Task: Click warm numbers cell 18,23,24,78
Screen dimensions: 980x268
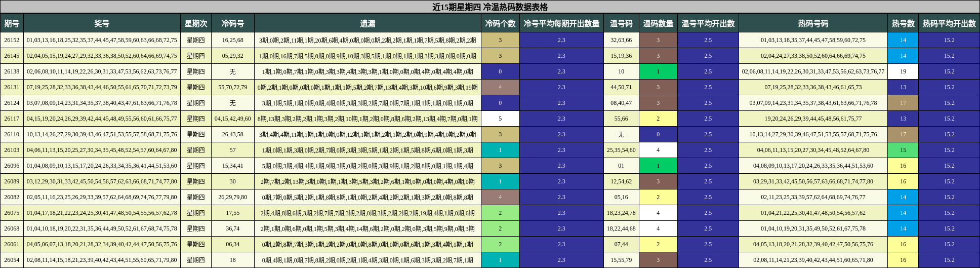Action: click(x=621, y=213)
